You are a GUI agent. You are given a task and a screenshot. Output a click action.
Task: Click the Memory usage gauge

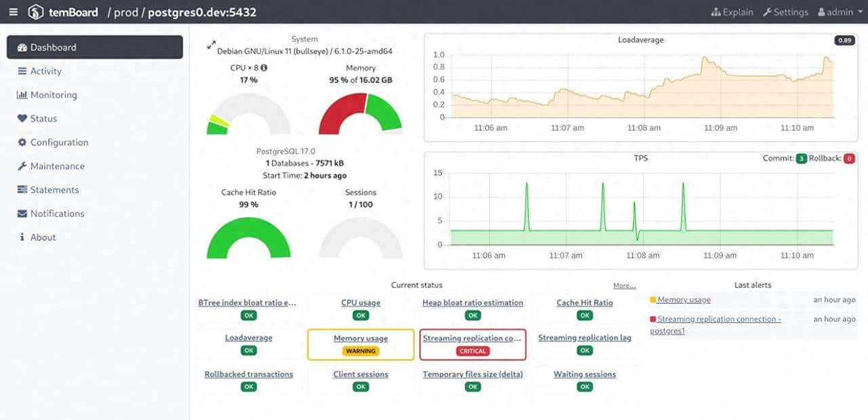coord(360,112)
